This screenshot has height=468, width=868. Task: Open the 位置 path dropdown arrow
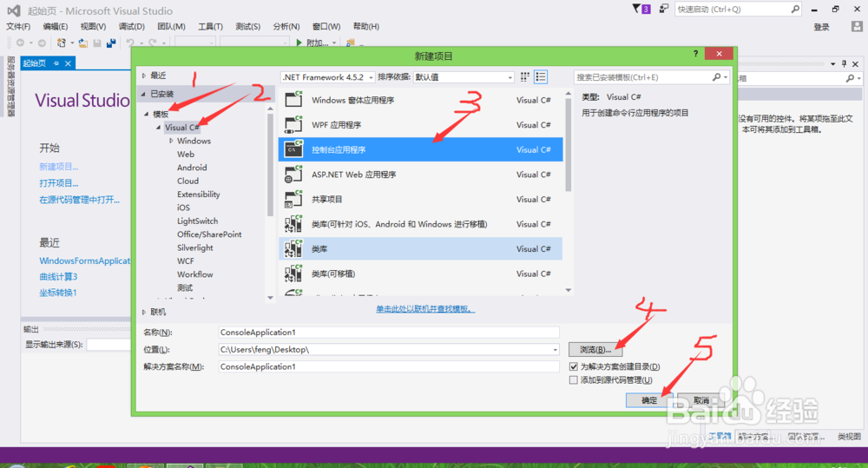coord(555,349)
